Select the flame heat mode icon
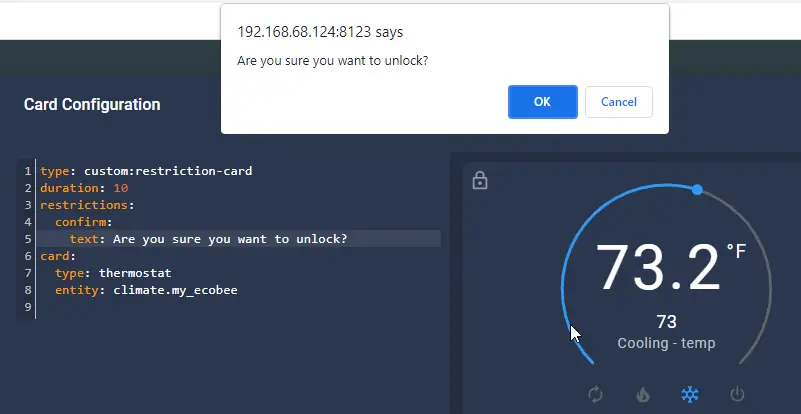801x414 pixels. coord(643,394)
